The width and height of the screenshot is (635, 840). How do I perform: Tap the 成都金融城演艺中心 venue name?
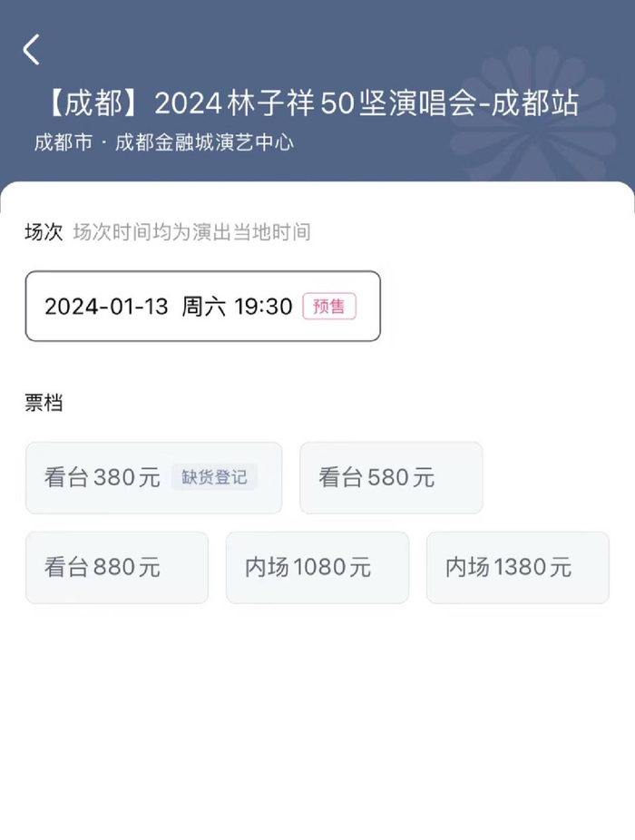(x=204, y=142)
